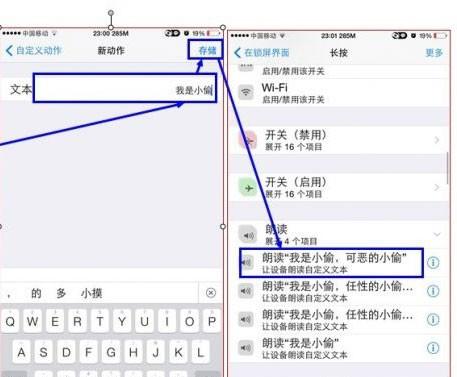
Task: Tap the O key on keyboard
Action: [x=189, y=321]
